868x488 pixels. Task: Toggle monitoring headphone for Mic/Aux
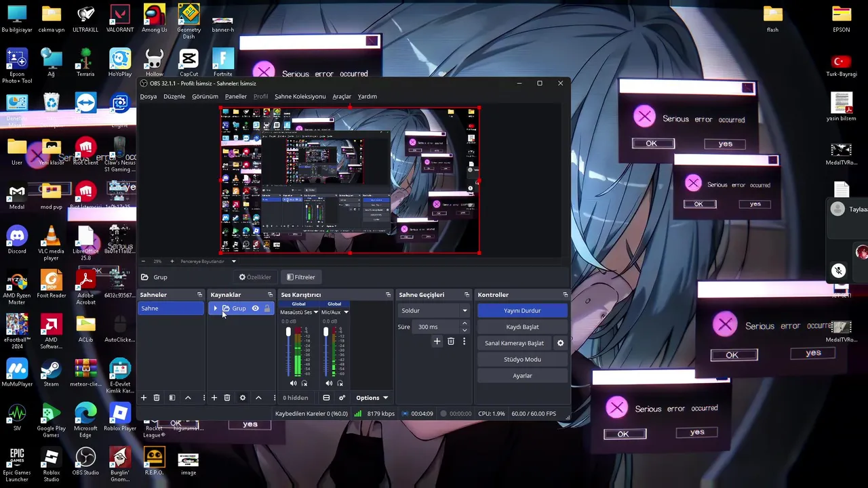click(340, 384)
